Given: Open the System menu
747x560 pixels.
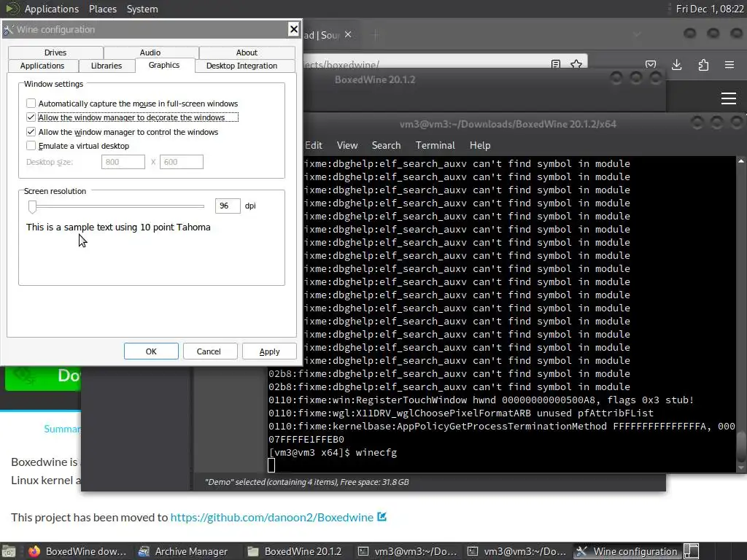Looking at the screenshot, I should pos(142,9).
